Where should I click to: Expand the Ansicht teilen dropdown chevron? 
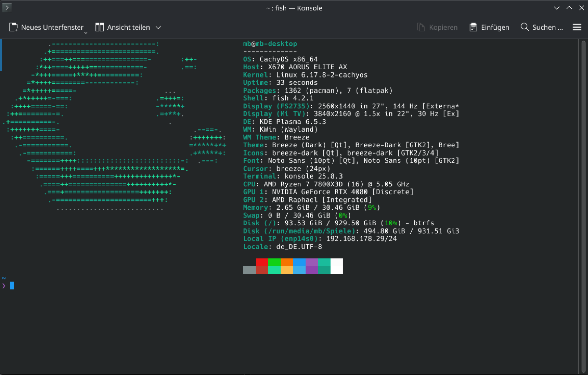pyautogui.click(x=158, y=27)
